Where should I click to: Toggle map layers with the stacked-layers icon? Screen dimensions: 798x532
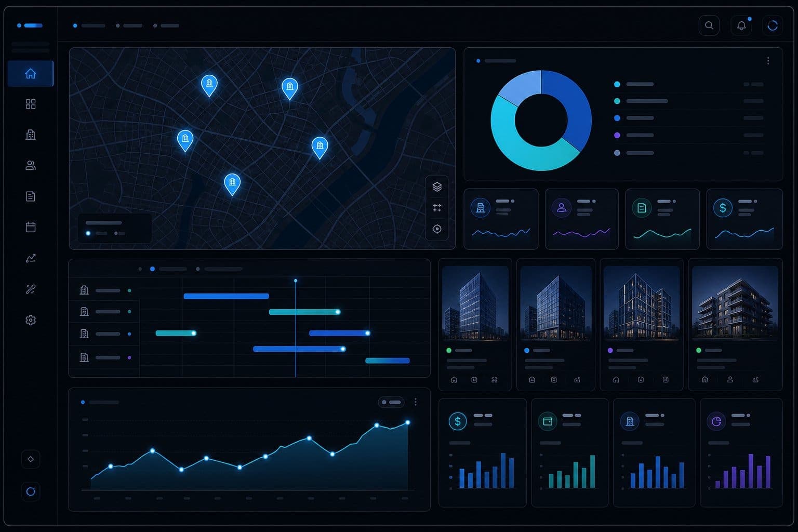tap(437, 187)
